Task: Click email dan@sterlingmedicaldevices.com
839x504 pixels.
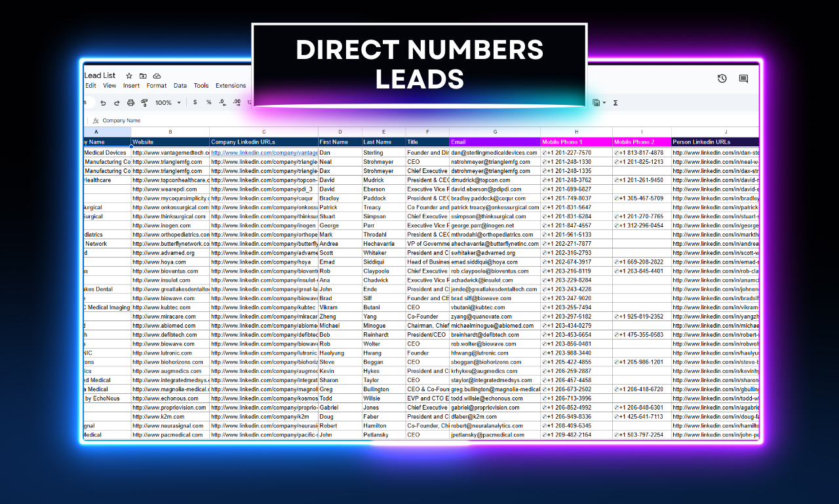Action: 495,153
